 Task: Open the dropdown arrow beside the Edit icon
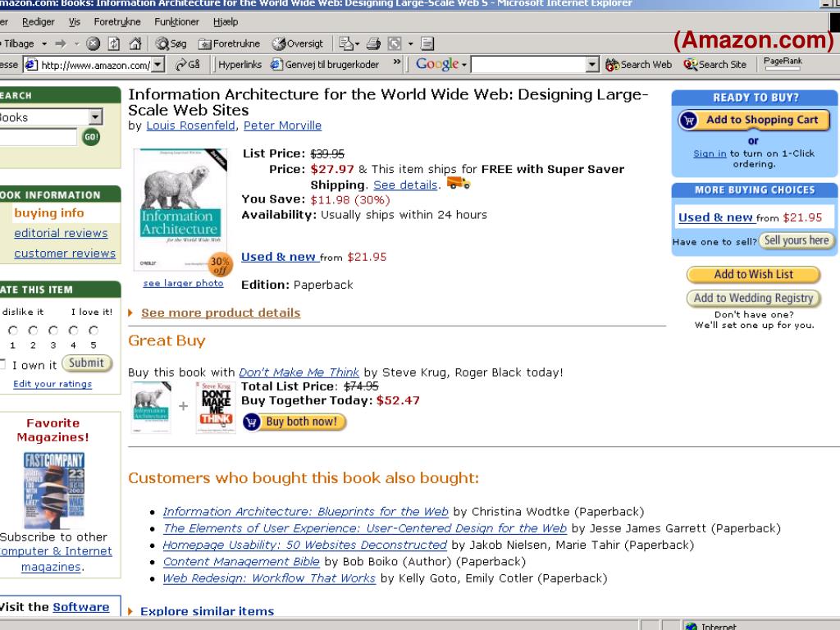[411, 43]
